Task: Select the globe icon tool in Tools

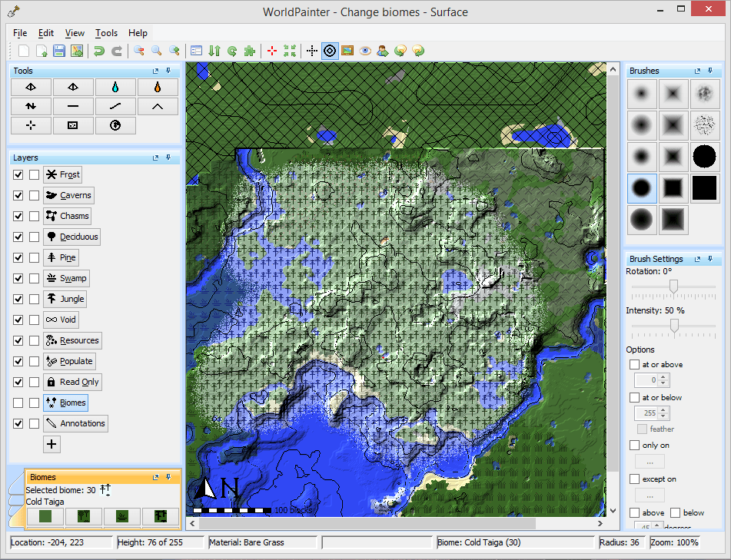Action: (115, 125)
